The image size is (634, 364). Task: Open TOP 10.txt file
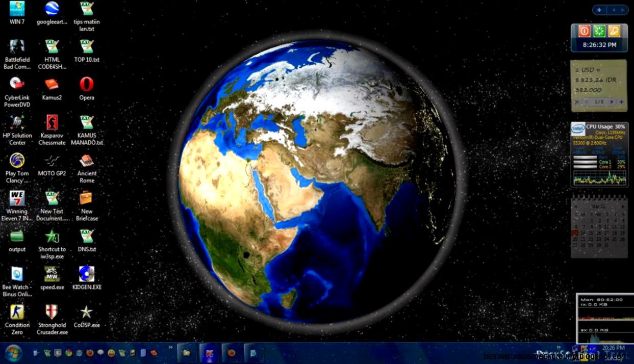pos(87,51)
